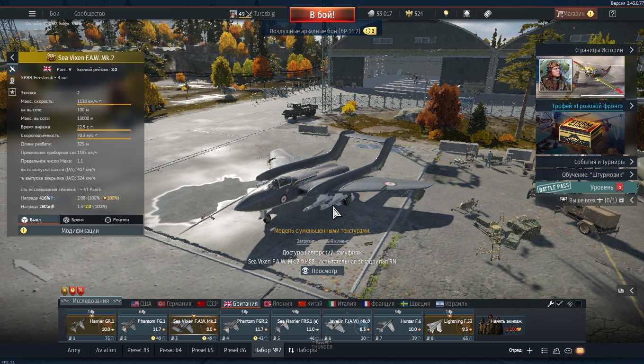Select the Израиль nation tab
The image size is (644, 364).
[x=452, y=304]
